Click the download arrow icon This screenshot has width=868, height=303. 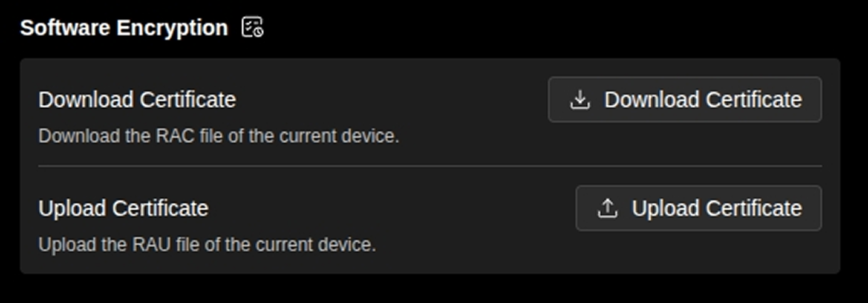pyautogui.click(x=580, y=100)
